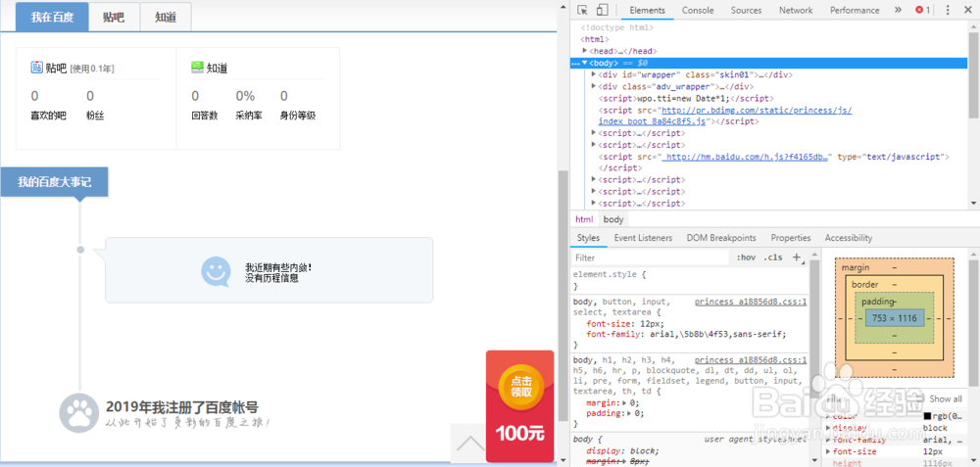This screenshot has width=980, height=467.
Task: Toggle the Show all checkbox in Computed pane
Action: 920,398
